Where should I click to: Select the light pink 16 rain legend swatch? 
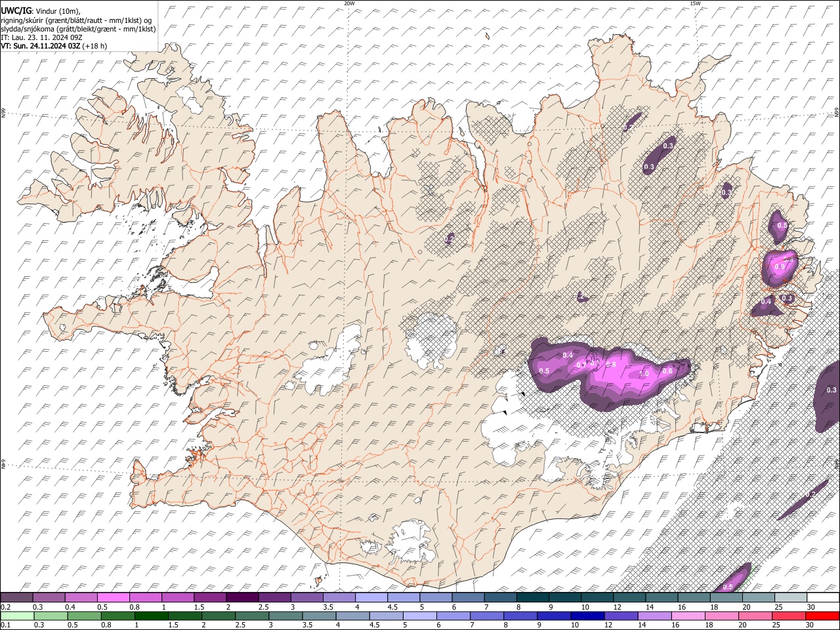pos(688,616)
